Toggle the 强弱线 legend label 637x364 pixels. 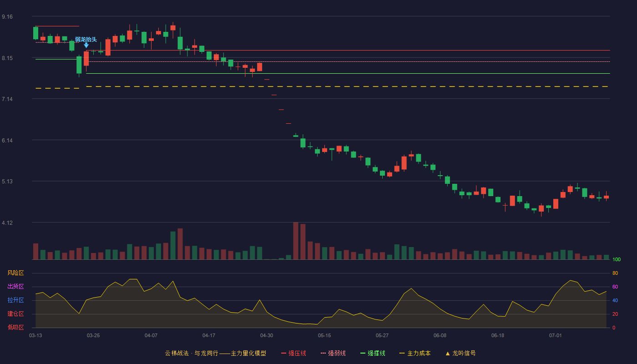tap(337, 354)
